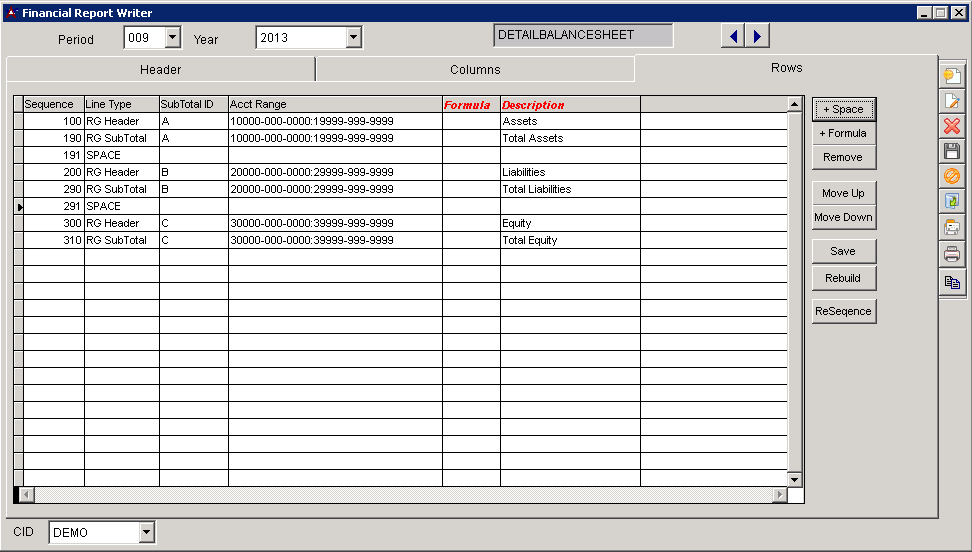The image size is (972, 552).
Task: Click the print preview icon
Action: [x=952, y=228]
